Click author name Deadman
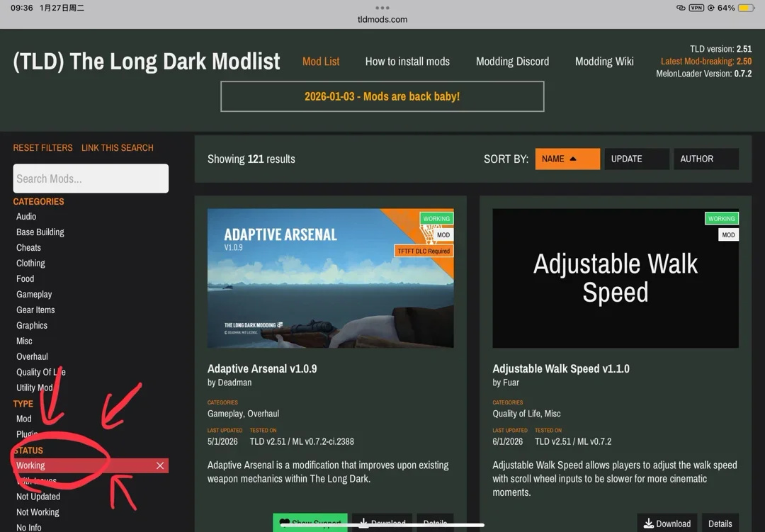The image size is (765, 532). pyautogui.click(x=234, y=383)
